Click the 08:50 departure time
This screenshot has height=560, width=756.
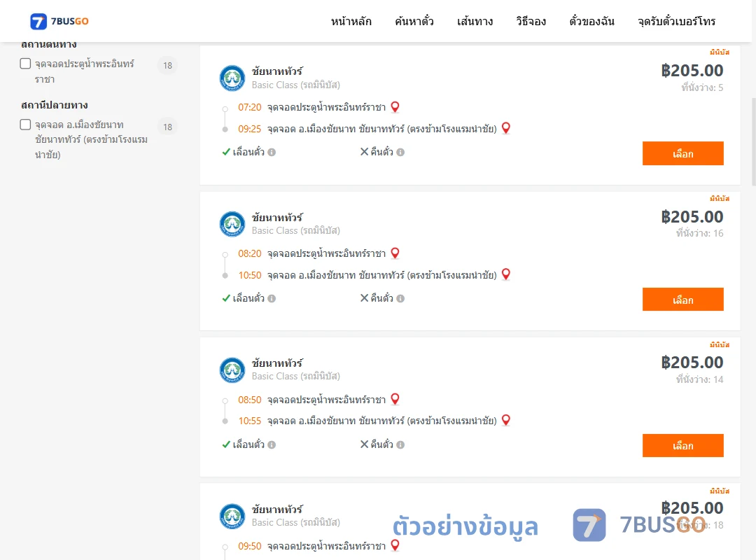pyautogui.click(x=250, y=400)
